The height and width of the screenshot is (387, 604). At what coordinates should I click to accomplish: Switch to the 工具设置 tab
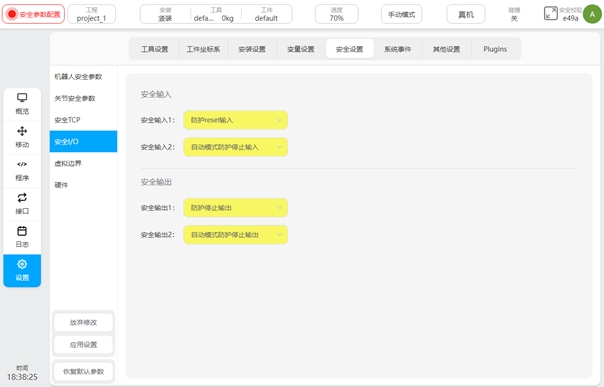point(154,49)
